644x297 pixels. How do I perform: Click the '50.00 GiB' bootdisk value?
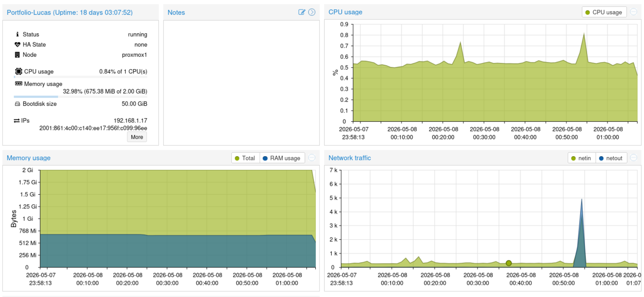pos(134,104)
